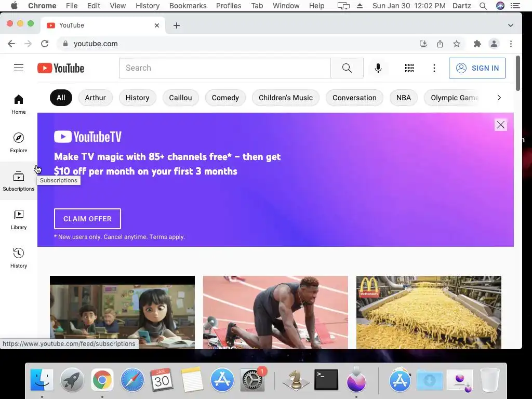
Task: Close the YouTube tab
Action: [157, 25]
